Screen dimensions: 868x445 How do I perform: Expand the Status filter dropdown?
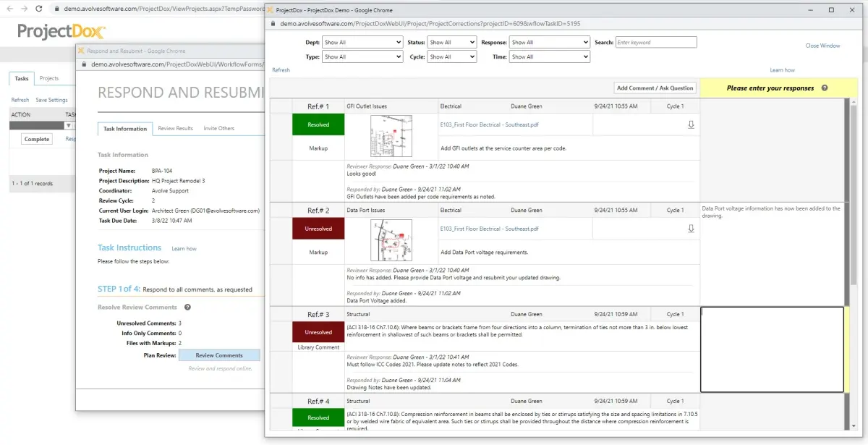(x=451, y=43)
